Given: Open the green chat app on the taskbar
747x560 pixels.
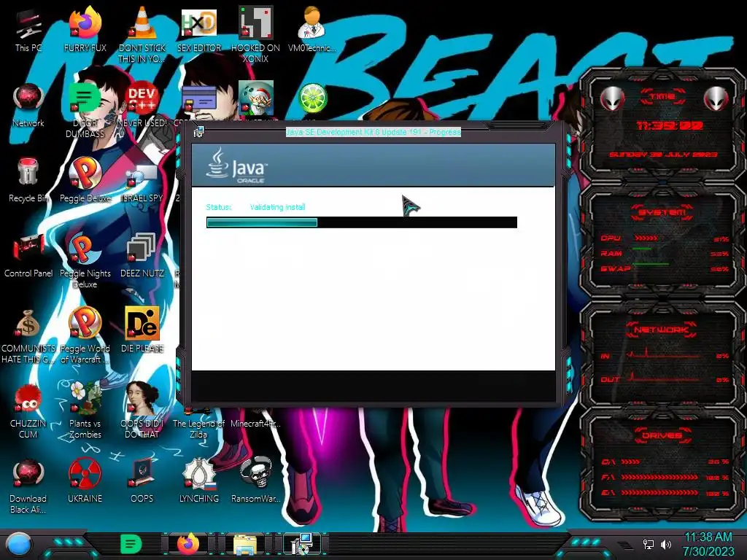Looking at the screenshot, I should [x=131, y=545].
